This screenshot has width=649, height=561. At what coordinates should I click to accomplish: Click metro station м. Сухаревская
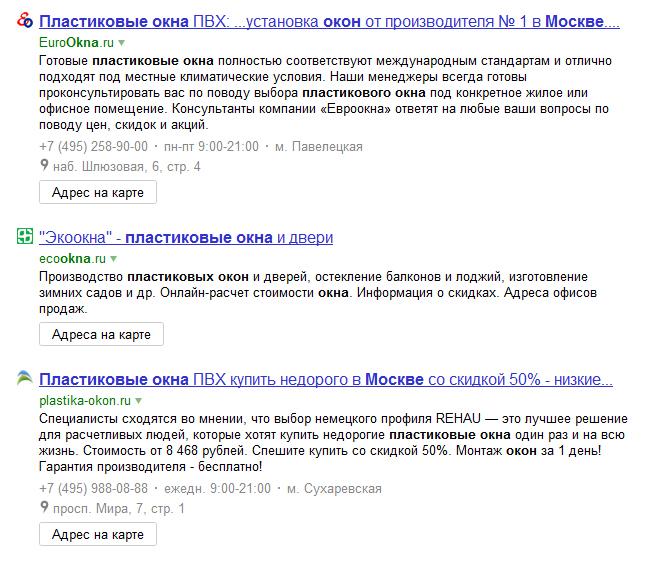(x=334, y=488)
